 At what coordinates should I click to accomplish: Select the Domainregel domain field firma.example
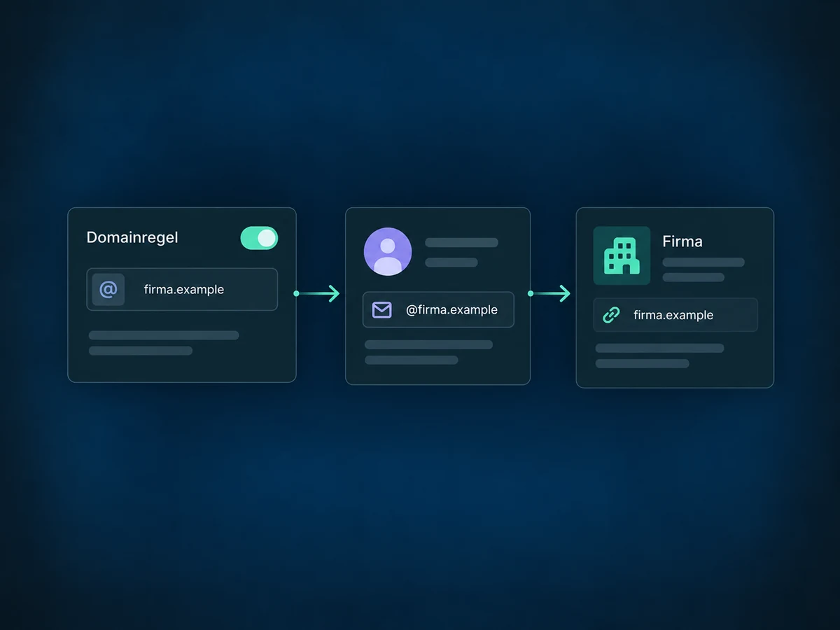pos(182,289)
